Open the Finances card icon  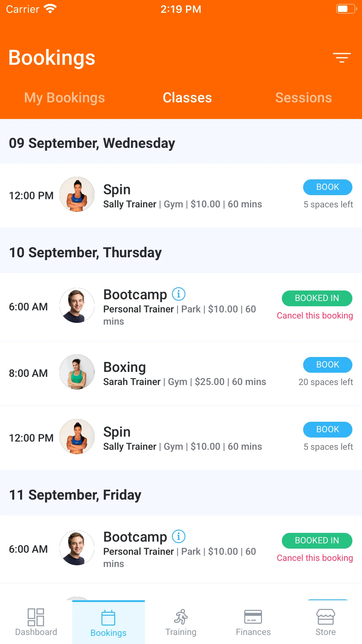tap(253, 617)
